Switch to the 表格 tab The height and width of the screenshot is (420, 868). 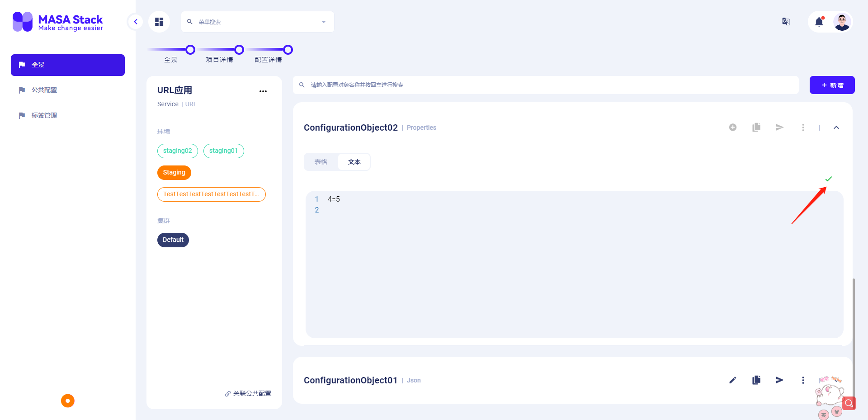pyautogui.click(x=321, y=161)
